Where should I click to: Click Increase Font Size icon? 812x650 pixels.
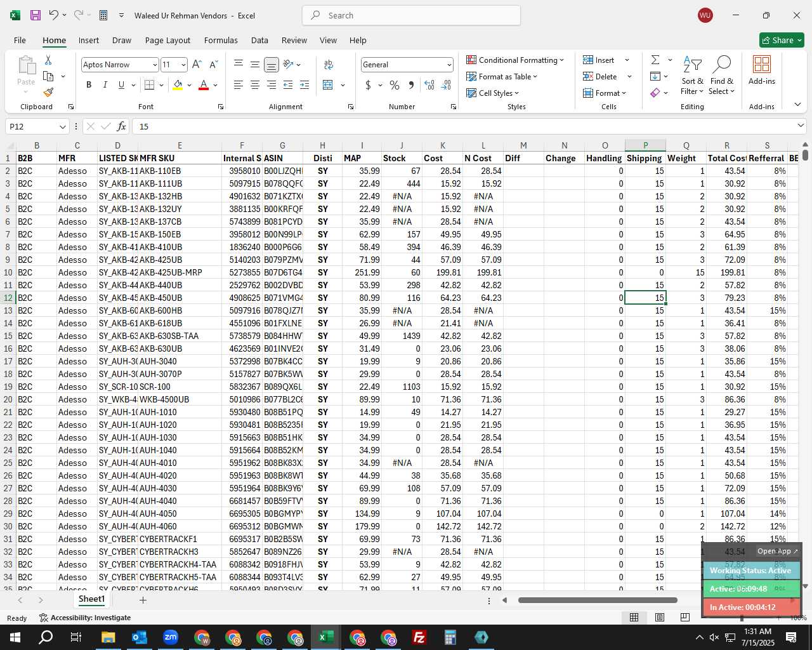[197, 65]
